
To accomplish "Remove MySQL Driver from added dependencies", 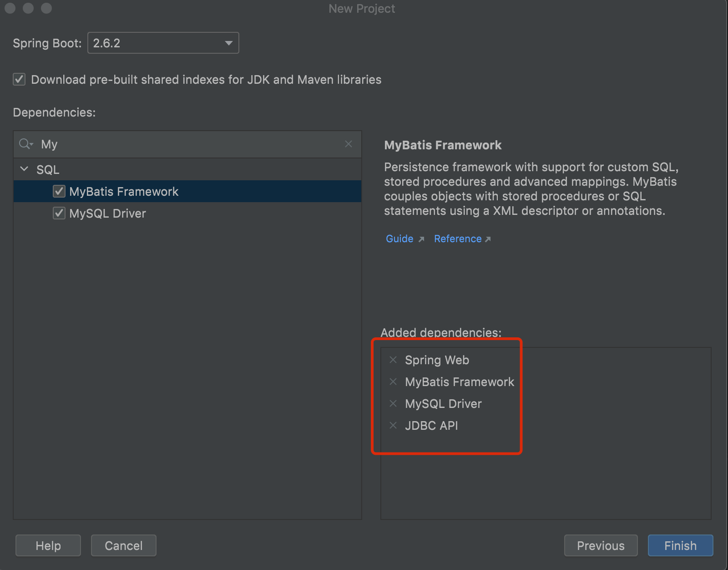I will pos(393,403).
